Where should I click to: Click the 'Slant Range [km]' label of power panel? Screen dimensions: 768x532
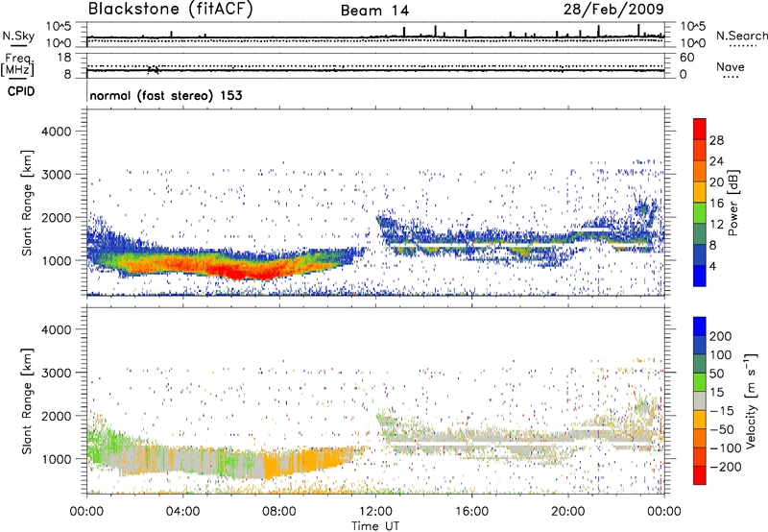(27, 203)
